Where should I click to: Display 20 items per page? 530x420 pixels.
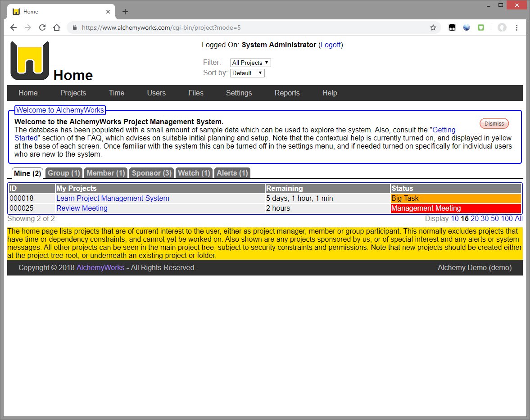(475, 219)
